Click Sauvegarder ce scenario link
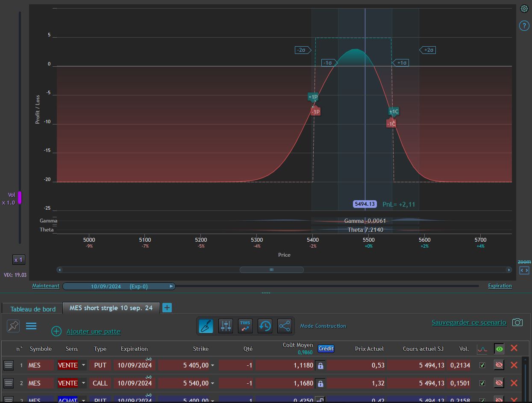 [x=469, y=323]
